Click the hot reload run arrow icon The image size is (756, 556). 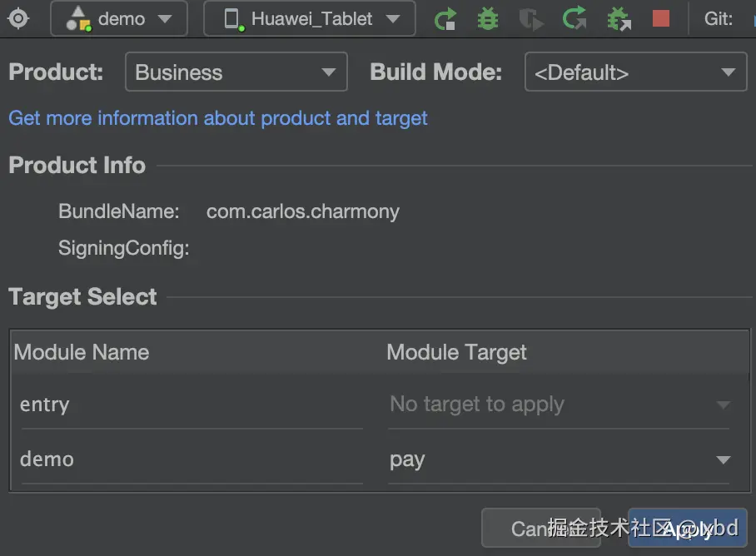(574, 18)
